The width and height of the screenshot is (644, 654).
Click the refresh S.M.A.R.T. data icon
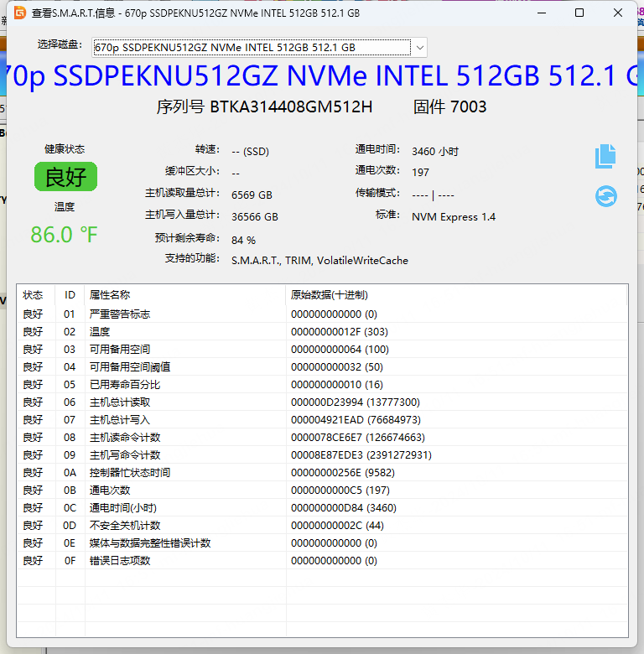(x=606, y=196)
